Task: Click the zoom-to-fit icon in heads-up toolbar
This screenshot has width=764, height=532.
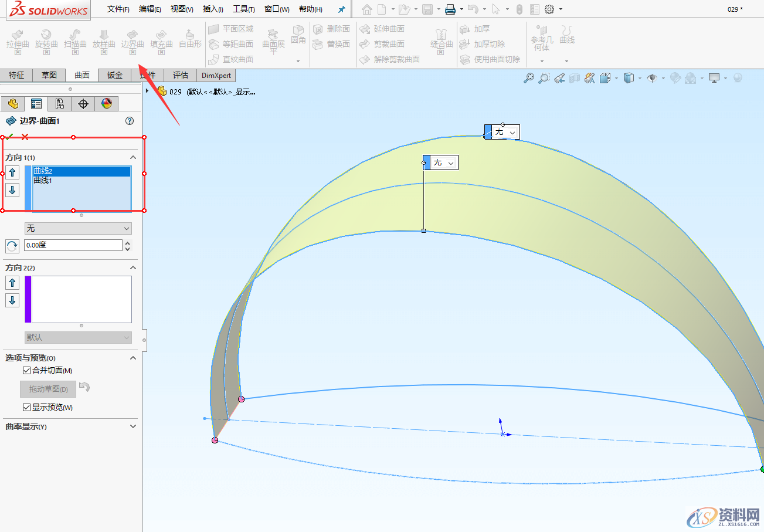Action: [x=529, y=77]
